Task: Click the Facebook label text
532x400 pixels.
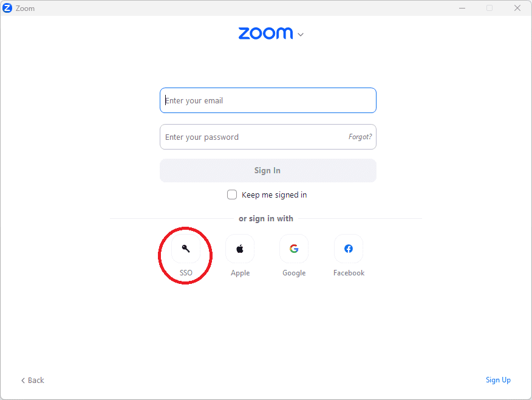Action: (348, 272)
